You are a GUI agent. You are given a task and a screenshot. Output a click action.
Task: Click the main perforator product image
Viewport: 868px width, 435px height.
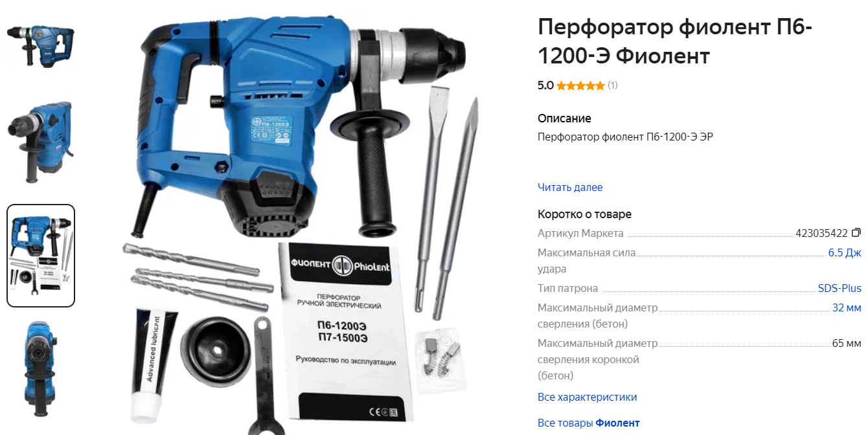304,220
